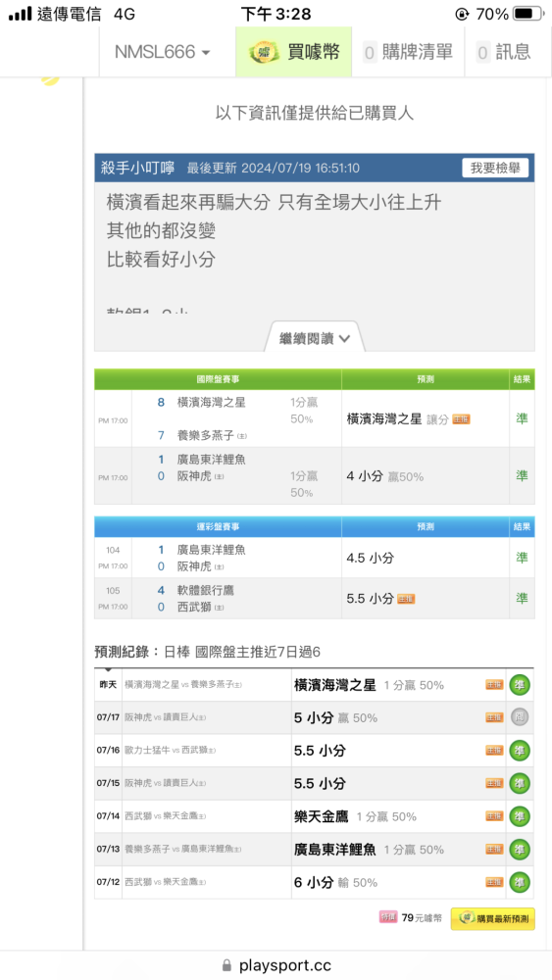Tap the lock icon beside playsport.cc
552x980 pixels.
click(x=226, y=965)
